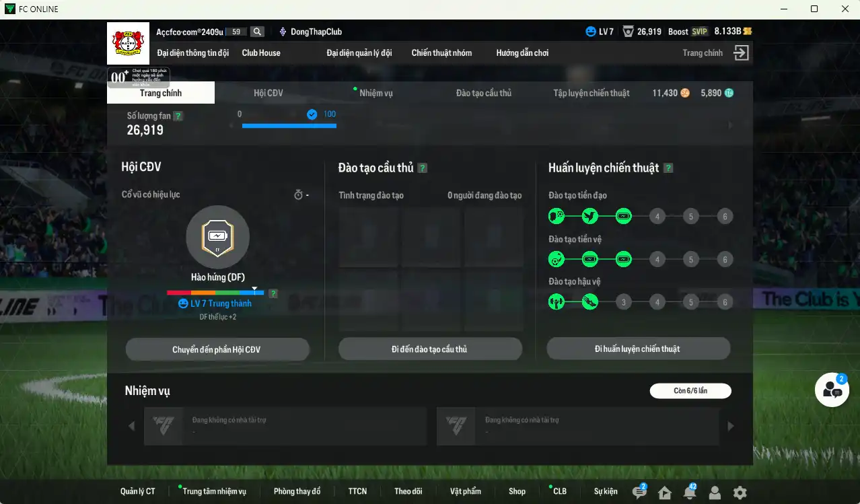
Task: Open Shop in the bottom bar
Action: click(517, 491)
